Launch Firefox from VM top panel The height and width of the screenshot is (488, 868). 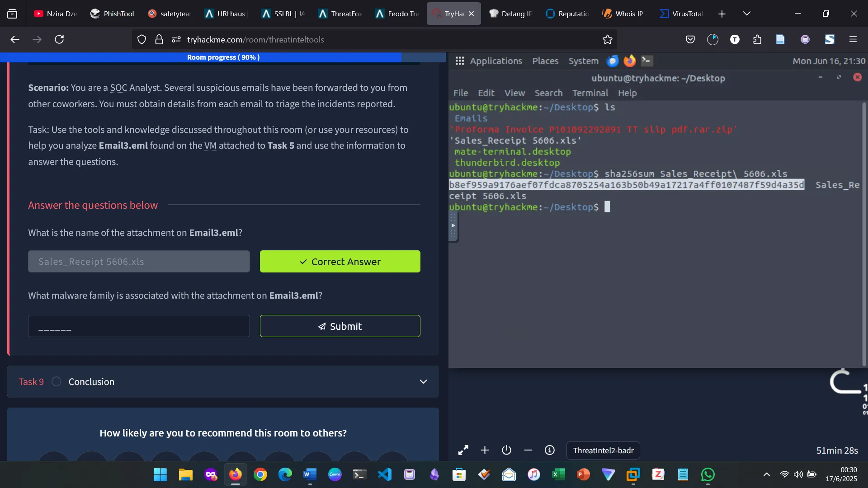629,61
